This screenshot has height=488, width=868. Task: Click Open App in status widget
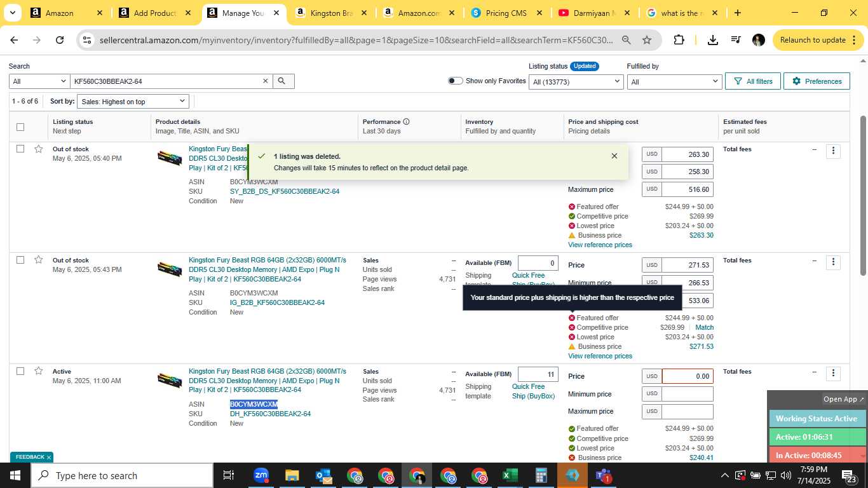point(844,399)
